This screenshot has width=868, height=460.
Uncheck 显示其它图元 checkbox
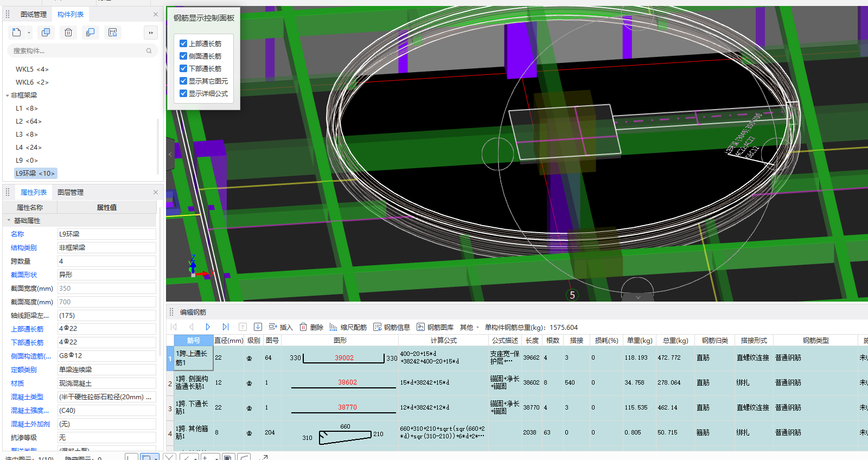pos(183,81)
